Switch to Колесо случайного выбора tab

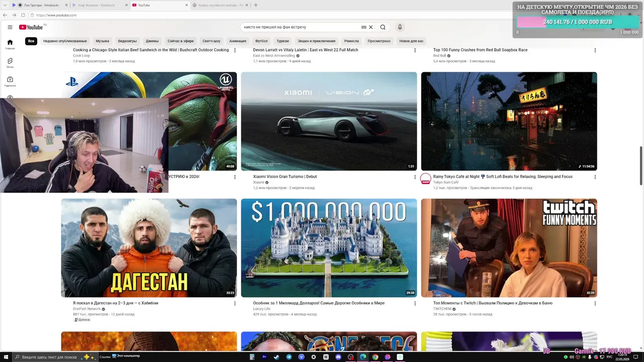[219, 5]
